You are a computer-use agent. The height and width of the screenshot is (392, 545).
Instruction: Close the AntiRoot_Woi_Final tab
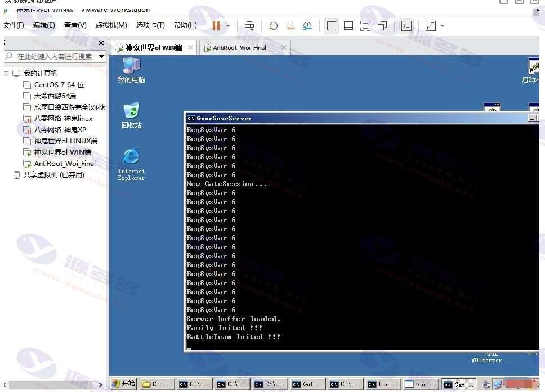pos(284,48)
